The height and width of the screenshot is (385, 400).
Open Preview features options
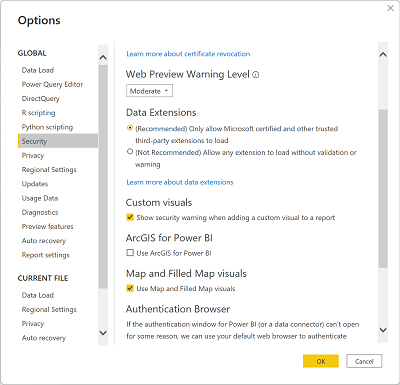point(48,227)
